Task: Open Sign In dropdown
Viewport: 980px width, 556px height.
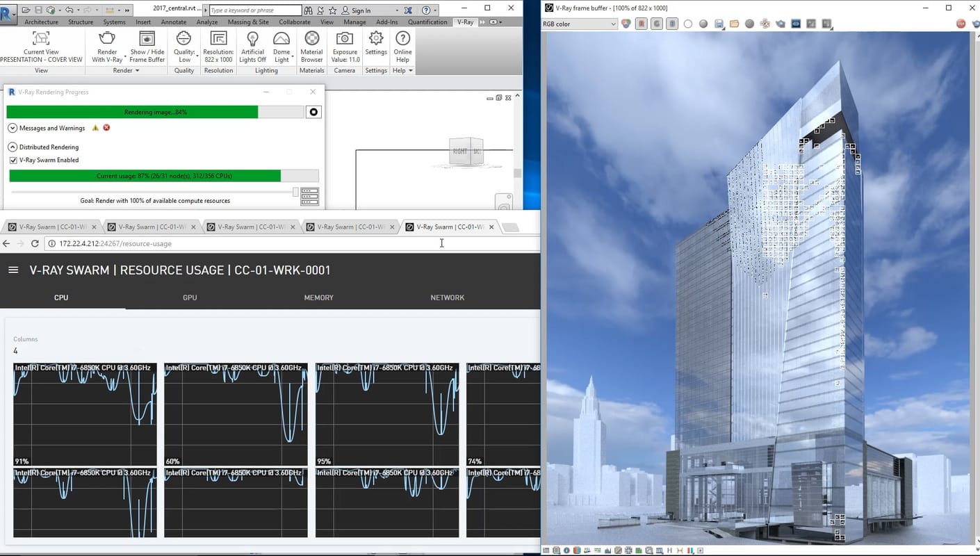Action: coord(397,10)
